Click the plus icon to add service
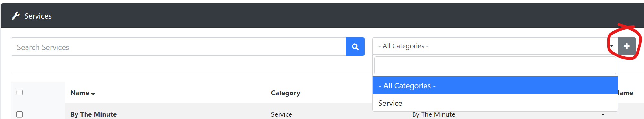This screenshot has height=119, width=644. point(627,46)
